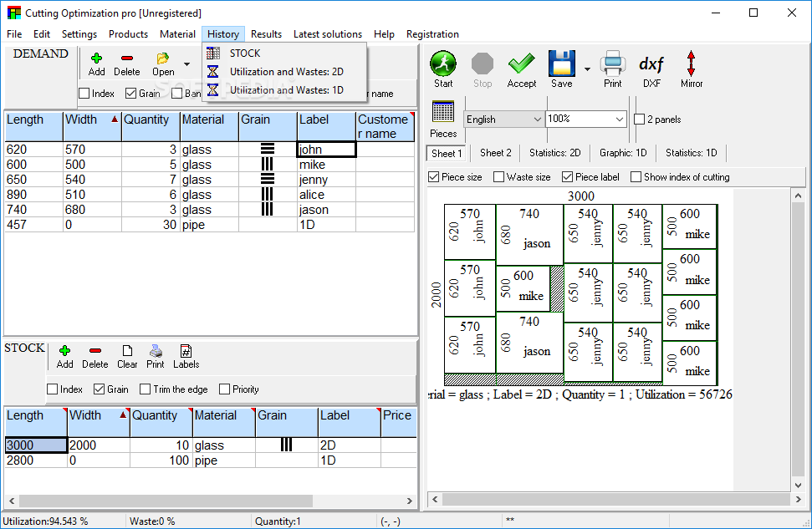This screenshot has height=529, width=812.
Task: Expand the Save button dropdown arrow
Action: [587, 69]
